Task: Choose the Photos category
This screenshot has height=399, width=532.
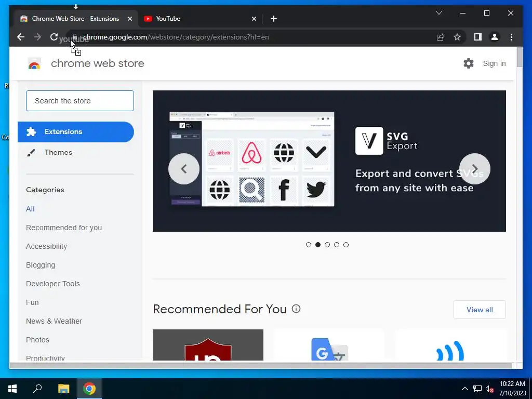Action: 37,340
